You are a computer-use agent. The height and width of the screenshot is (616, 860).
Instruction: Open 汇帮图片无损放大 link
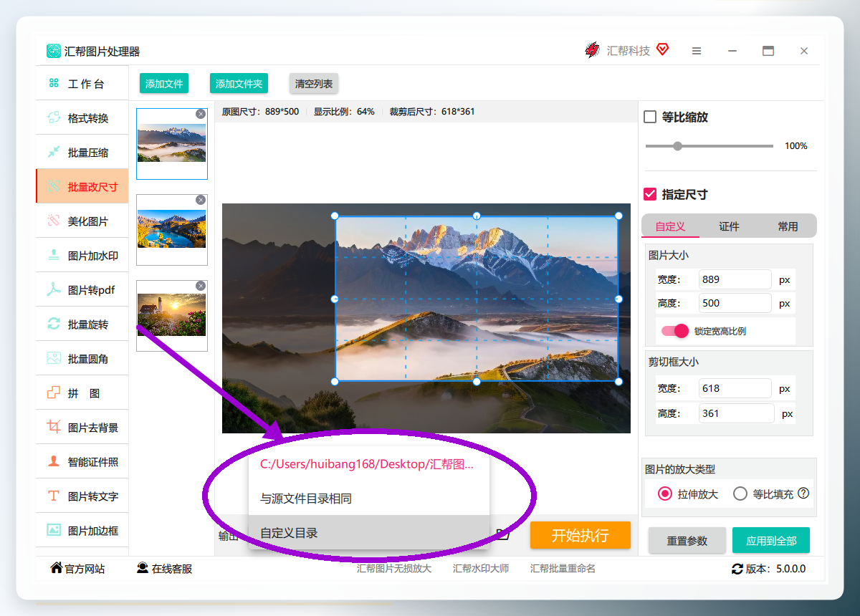[x=394, y=568]
